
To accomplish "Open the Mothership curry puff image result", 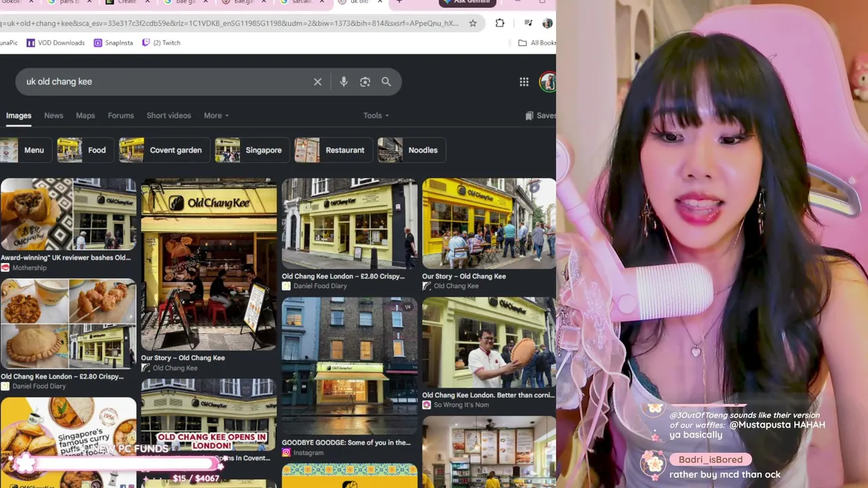I will (x=68, y=214).
